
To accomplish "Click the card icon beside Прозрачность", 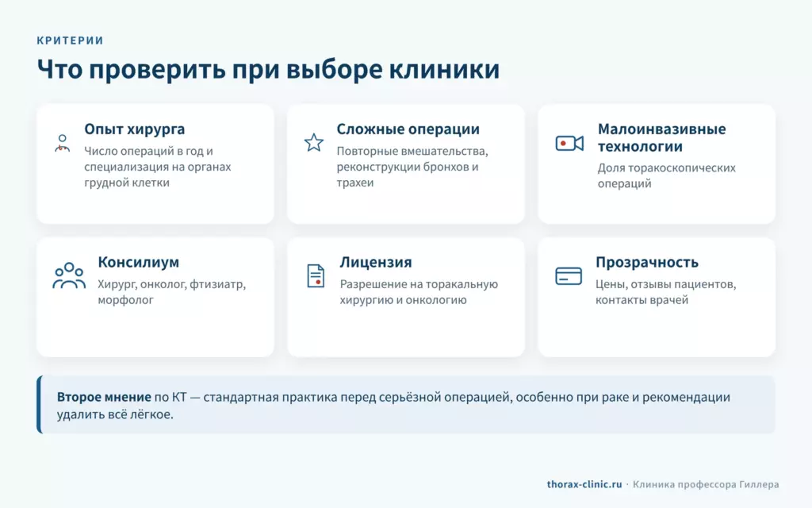I will 568,275.
